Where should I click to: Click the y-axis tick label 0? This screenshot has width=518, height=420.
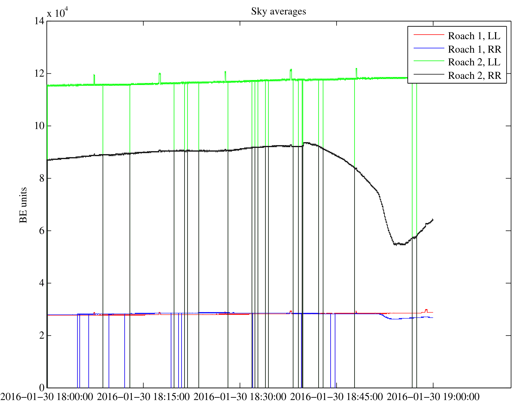pyautogui.click(x=42, y=388)
